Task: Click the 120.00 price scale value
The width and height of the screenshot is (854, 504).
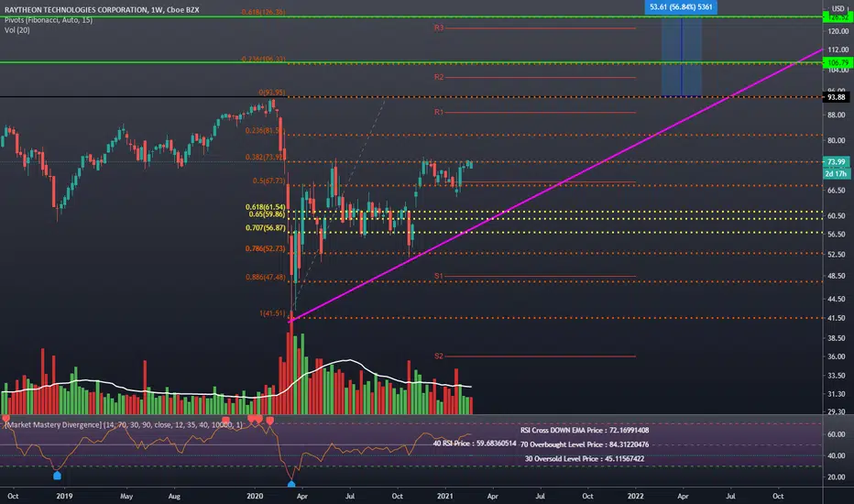Action: click(x=838, y=31)
